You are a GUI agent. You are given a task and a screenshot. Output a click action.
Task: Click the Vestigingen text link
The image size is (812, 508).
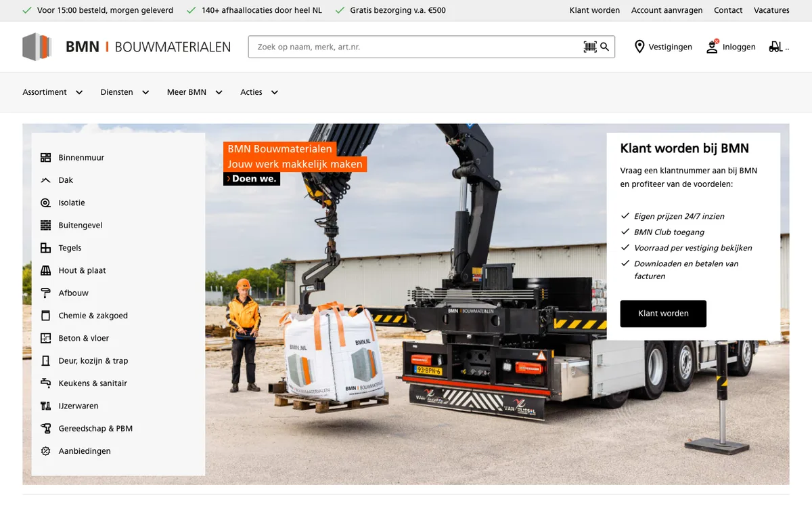671,47
